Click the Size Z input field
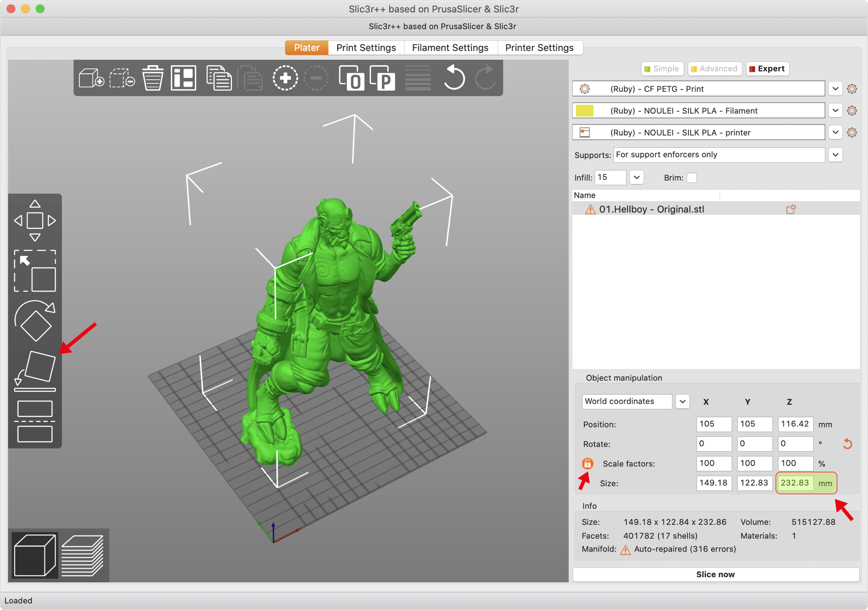 tap(795, 483)
